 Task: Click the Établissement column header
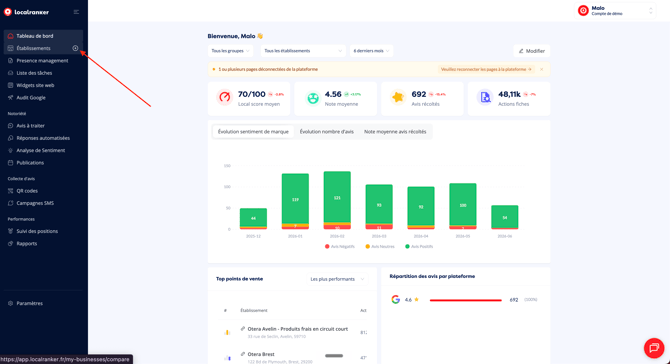(254, 311)
